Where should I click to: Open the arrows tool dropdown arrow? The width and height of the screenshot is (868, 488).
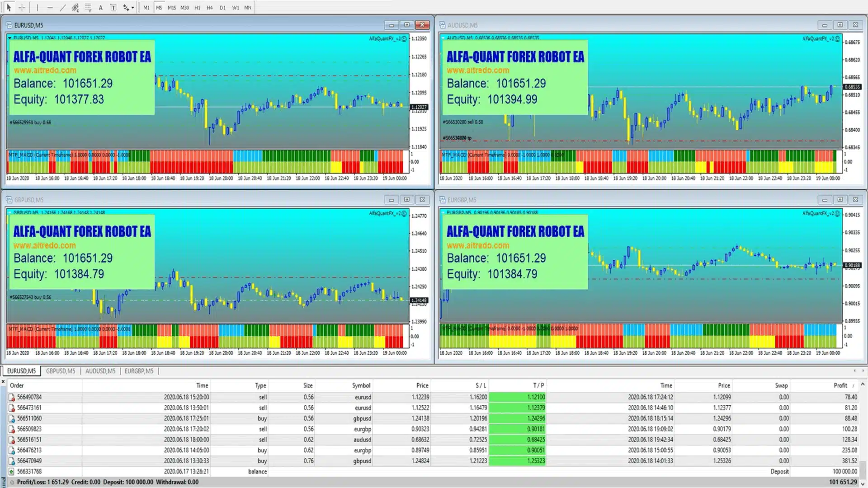[132, 8]
